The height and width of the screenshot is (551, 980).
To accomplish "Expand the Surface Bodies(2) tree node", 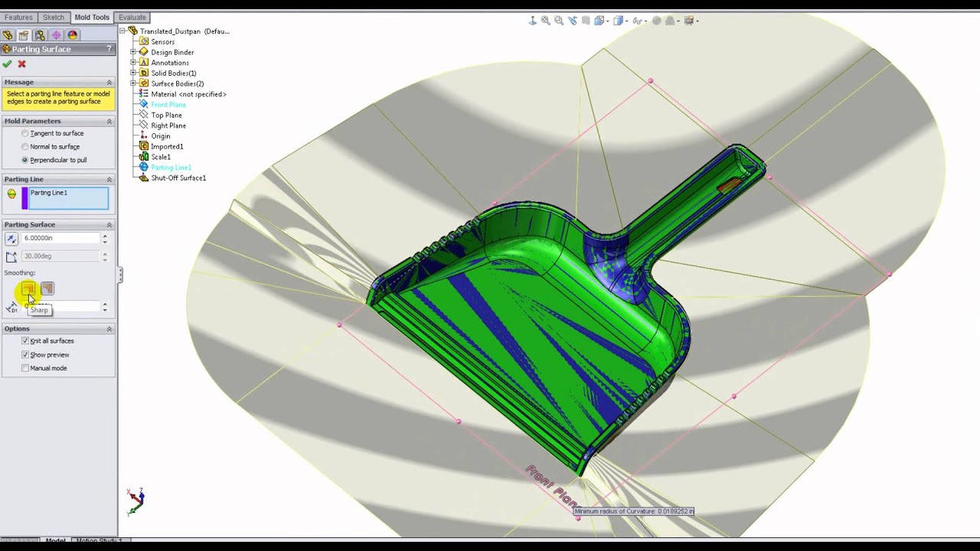I will click(133, 83).
